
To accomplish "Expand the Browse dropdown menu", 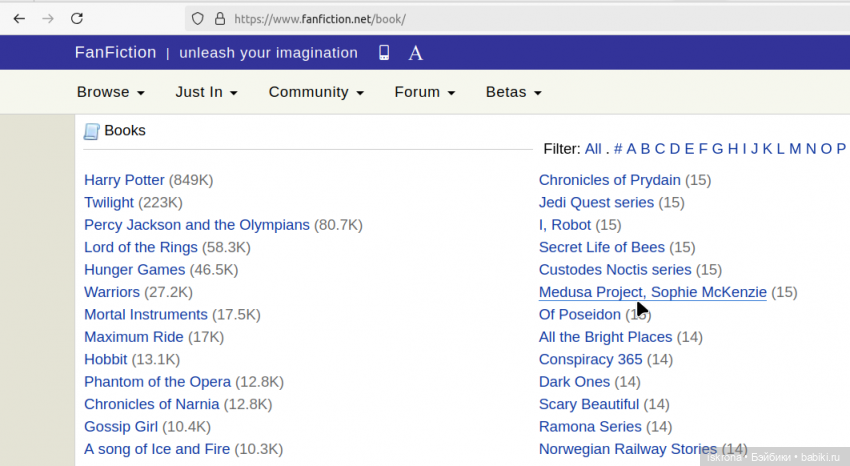I will tap(111, 92).
